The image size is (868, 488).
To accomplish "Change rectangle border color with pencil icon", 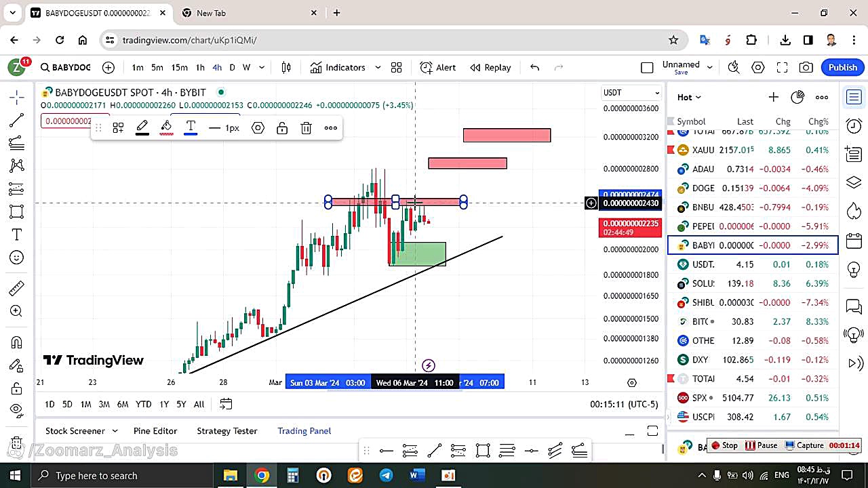I will 142,127.
